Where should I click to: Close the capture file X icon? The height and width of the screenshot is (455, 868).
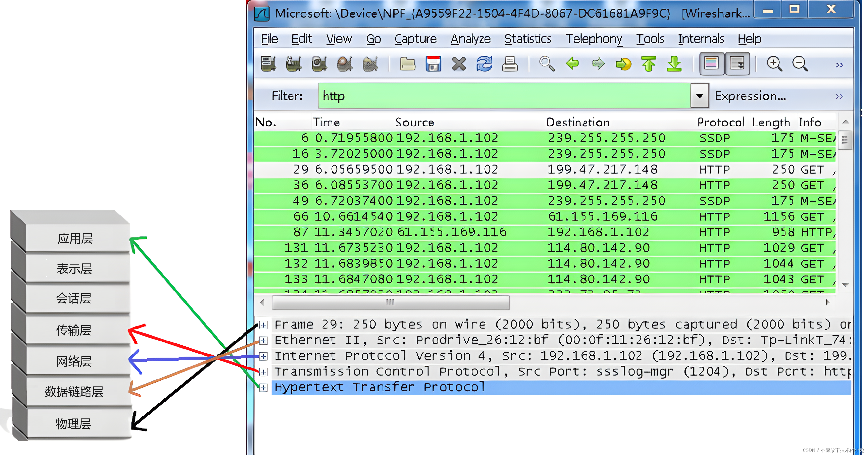pos(459,64)
